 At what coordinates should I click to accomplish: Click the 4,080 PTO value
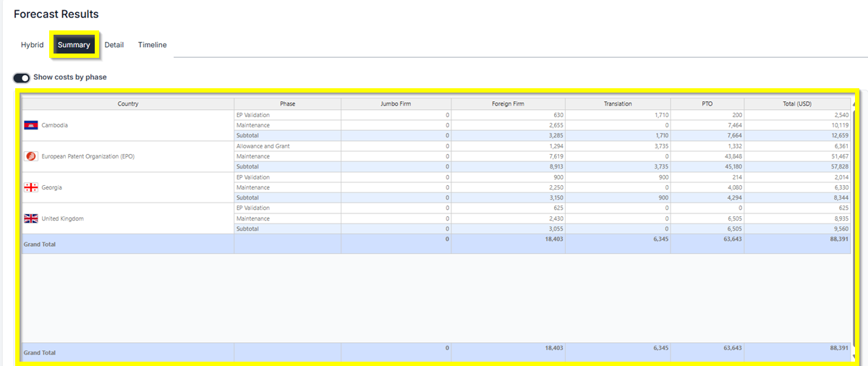[x=734, y=187]
